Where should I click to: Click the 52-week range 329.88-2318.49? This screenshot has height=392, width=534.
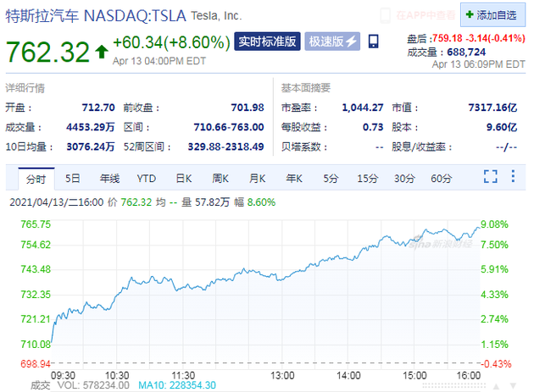(x=225, y=146)
